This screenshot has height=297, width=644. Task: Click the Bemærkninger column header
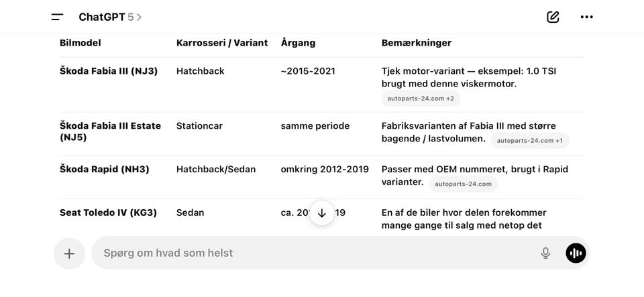pyautogui.click(x=417, y=43)
